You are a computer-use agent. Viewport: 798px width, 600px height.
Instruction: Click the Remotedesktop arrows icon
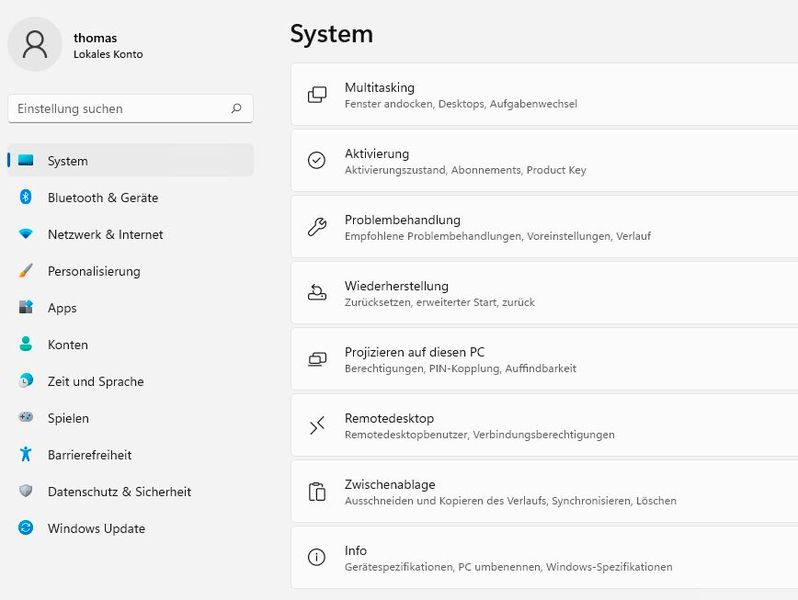click(x=317, y=425)
